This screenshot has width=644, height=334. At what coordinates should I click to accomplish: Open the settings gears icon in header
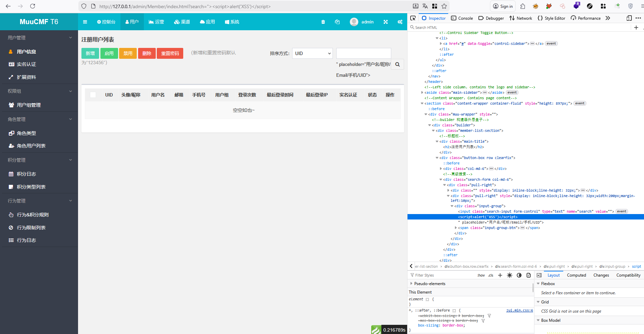(x=400, y=22)
